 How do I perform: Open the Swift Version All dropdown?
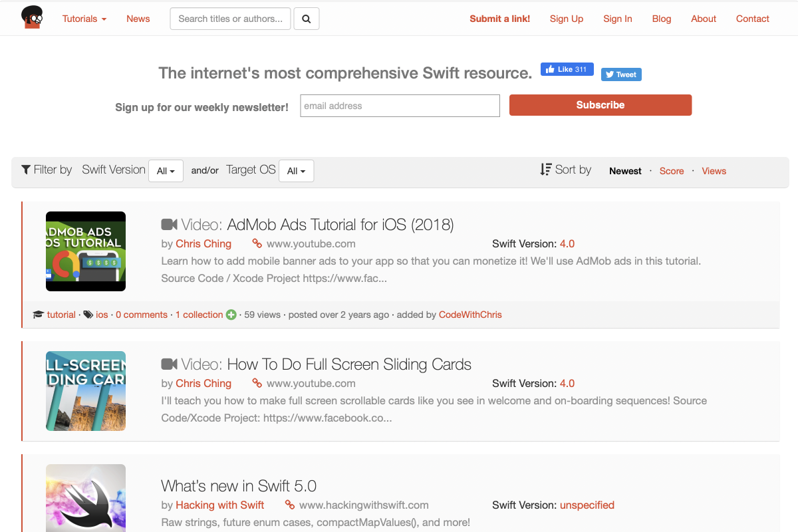coord(166,171)
